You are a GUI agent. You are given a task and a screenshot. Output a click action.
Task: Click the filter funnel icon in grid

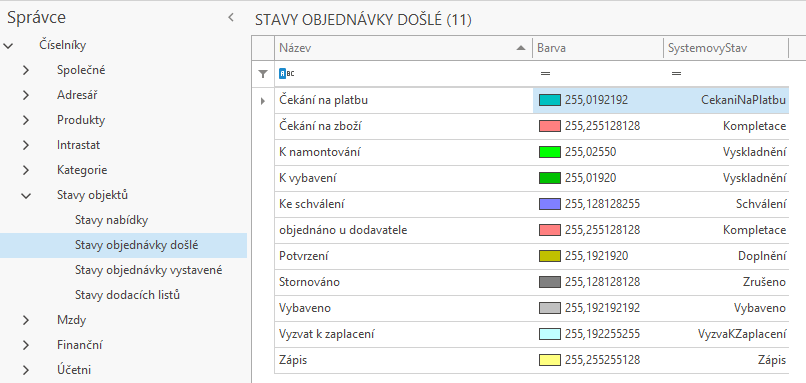263,74
